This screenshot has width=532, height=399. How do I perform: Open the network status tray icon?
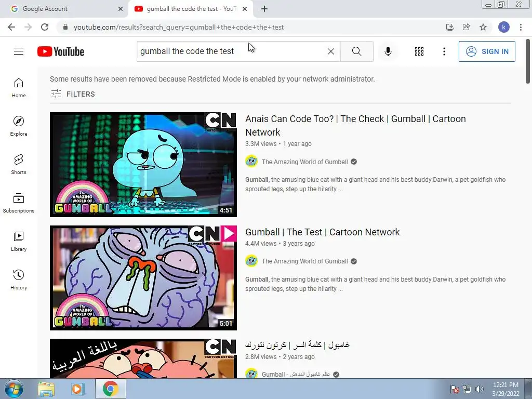pyautogui.click(x=467, y=389)
